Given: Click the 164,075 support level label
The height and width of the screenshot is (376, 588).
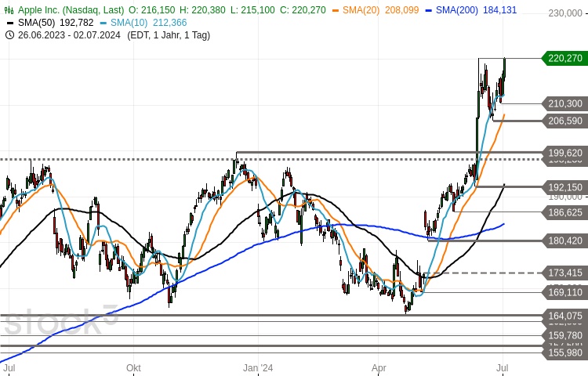Looking at the screenshot, I should (564, 316).
